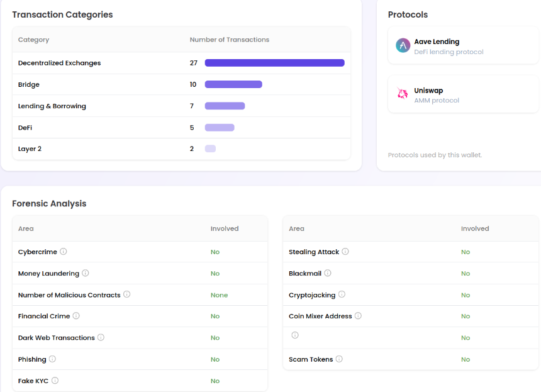Click the Bridge transactions bar
This screenshot has height=392, width=541.
(x=233, y=84)
